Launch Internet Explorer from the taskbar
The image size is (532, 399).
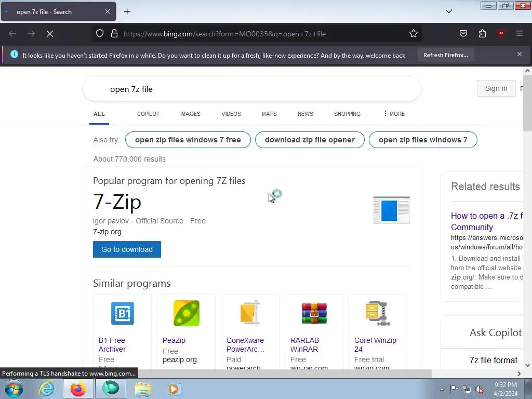(46, 389)
